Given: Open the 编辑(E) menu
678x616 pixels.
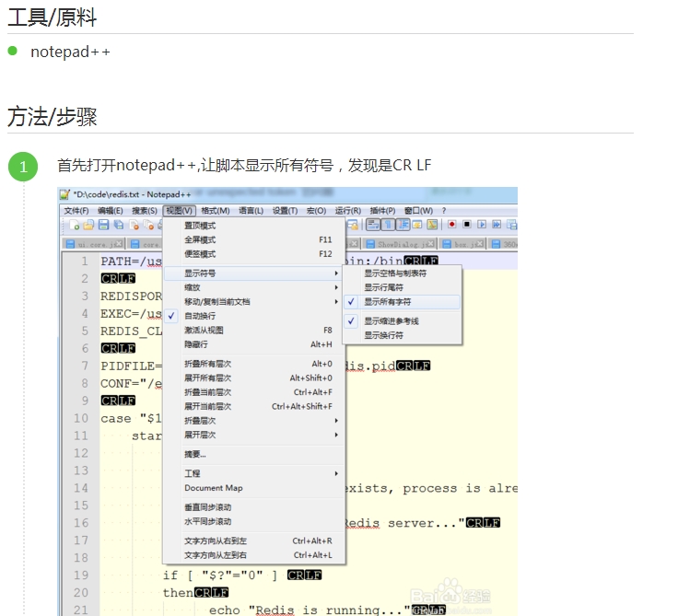Looking at the screenshot, I should 111,211.
